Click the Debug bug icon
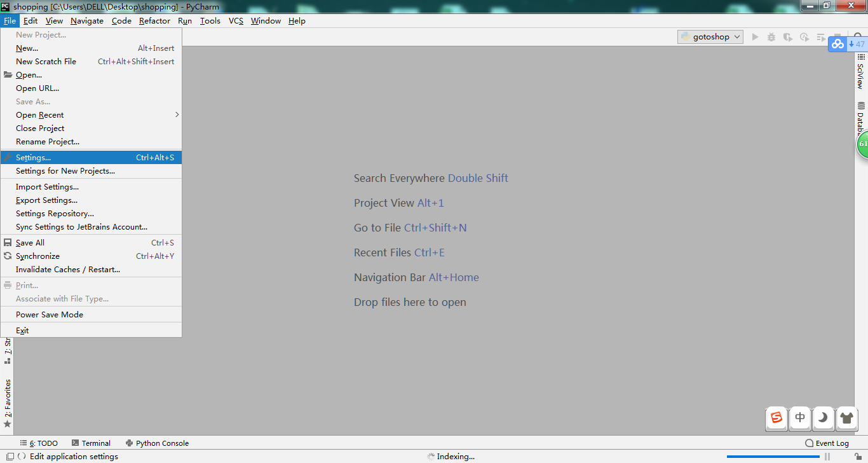The height and width of the screenshot is (463, 868). click(x=771, y=37)
